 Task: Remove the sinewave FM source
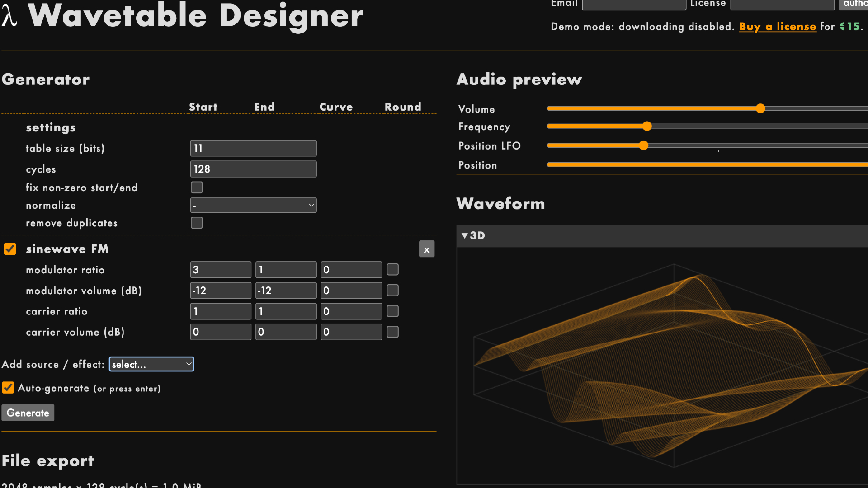[x=426, y=249]
